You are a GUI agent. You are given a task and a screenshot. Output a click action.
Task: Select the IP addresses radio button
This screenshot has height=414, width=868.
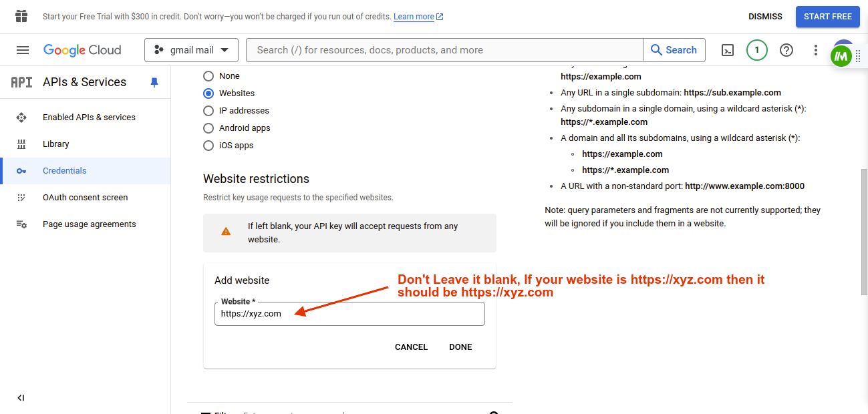point(208,111)
